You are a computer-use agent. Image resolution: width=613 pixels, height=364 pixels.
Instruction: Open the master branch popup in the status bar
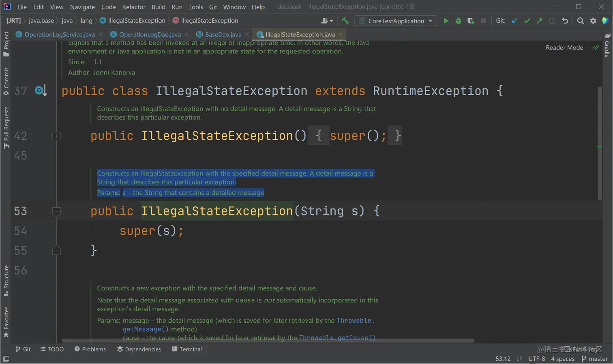coord(594,359)
